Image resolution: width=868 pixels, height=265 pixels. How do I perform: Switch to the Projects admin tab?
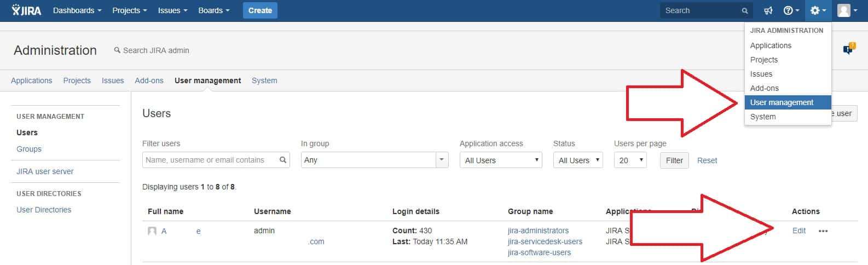(77, 80)
